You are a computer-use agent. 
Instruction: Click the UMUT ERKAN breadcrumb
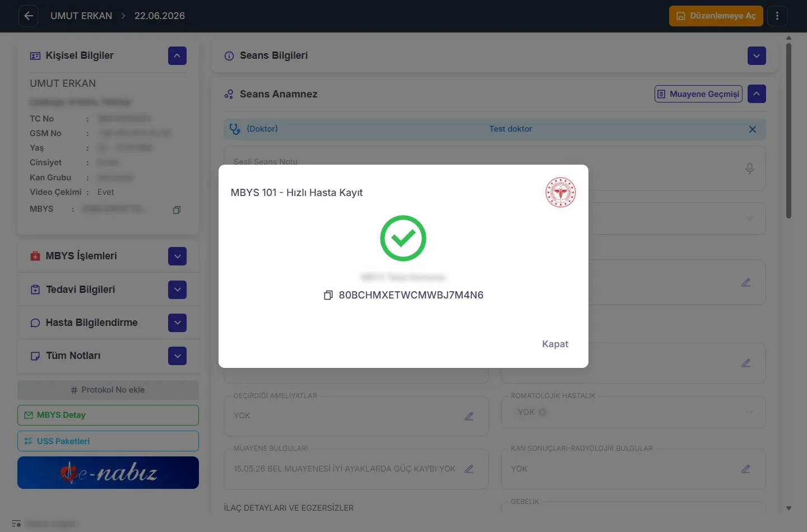coord(81,16)
